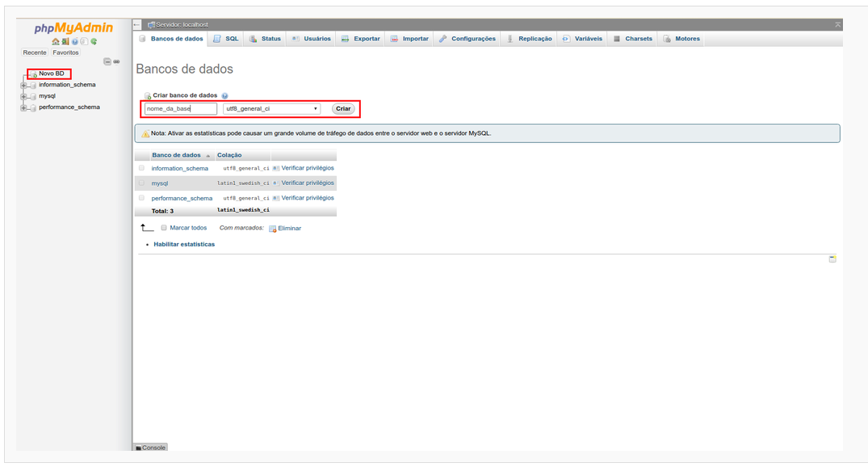
Task: Click the Home icon under phpMyAdmin logo
Action: coord(55,41)
